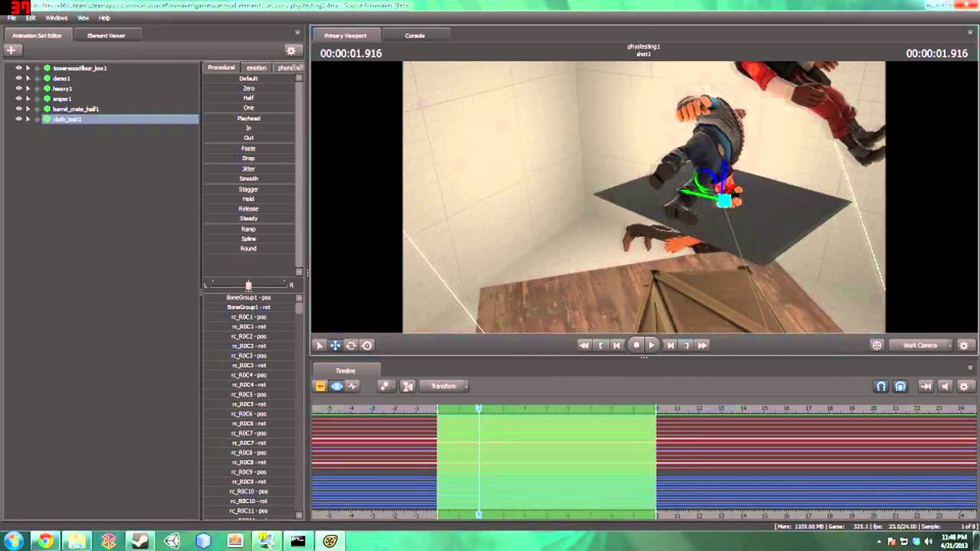Toggle visibility of heavy1

(18, 88)
